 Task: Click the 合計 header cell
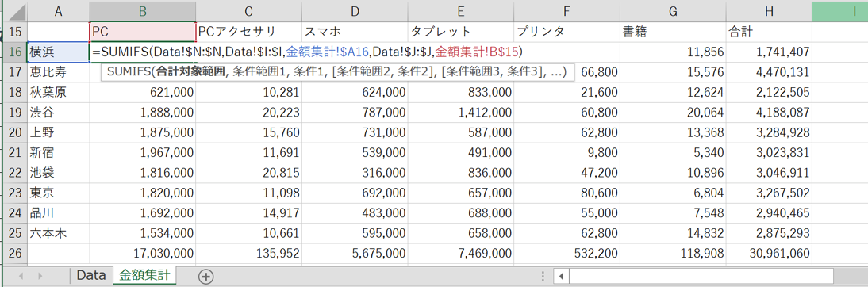point(769,32)
